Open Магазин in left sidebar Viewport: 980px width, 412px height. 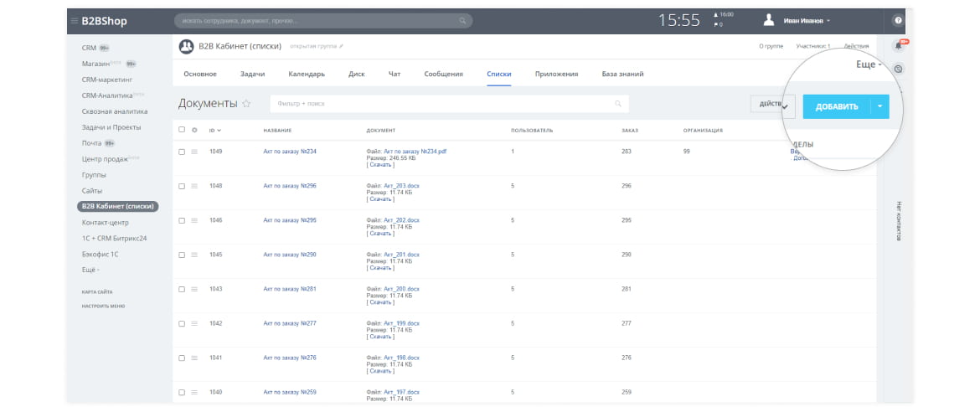click(95, 64)
